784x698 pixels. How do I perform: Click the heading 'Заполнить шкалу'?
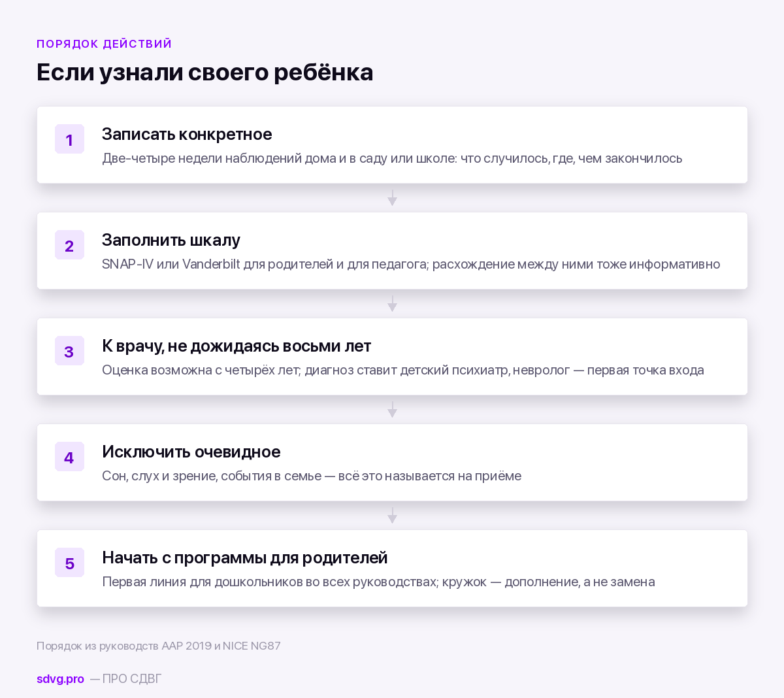coord(171,240)
